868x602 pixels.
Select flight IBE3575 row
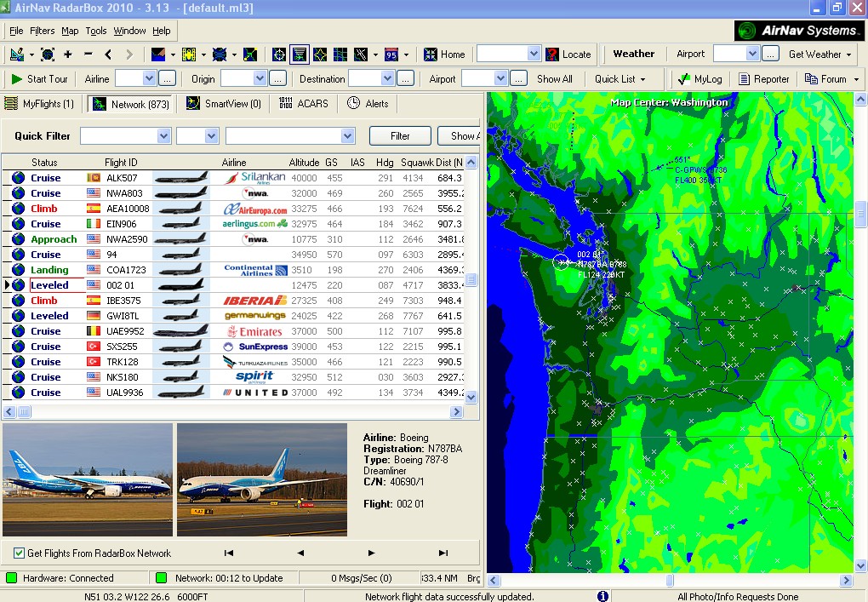pyautogui.click(x=233, y=301)
